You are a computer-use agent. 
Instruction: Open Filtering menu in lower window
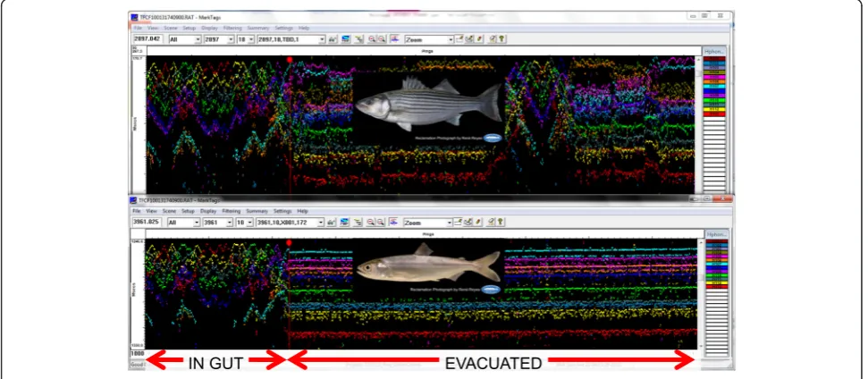point(232,211)
